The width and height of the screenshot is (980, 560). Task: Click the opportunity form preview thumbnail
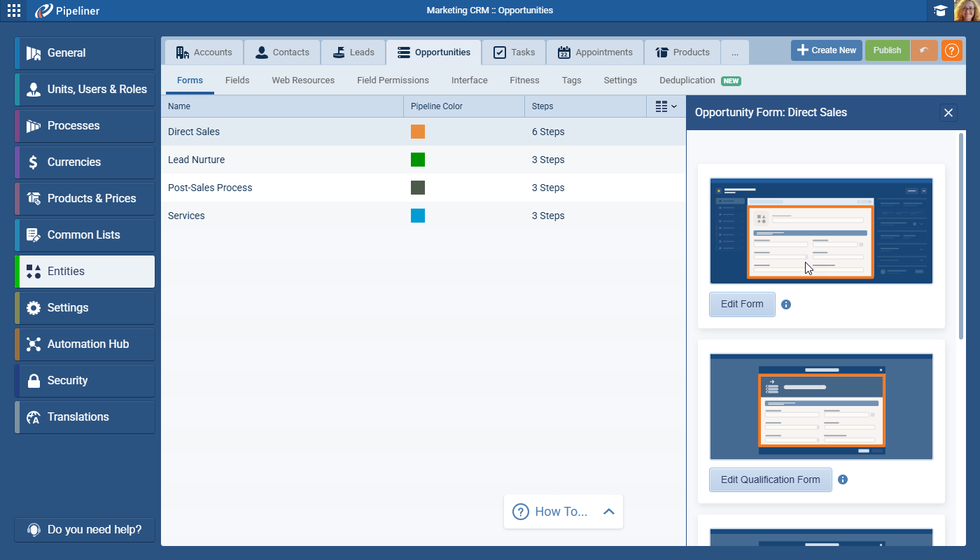click(821, 231)
